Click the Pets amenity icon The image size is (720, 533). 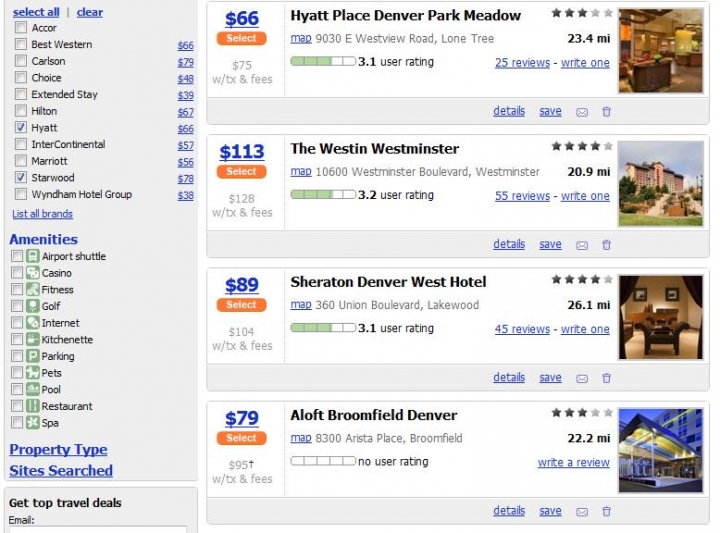coord(33,372)
